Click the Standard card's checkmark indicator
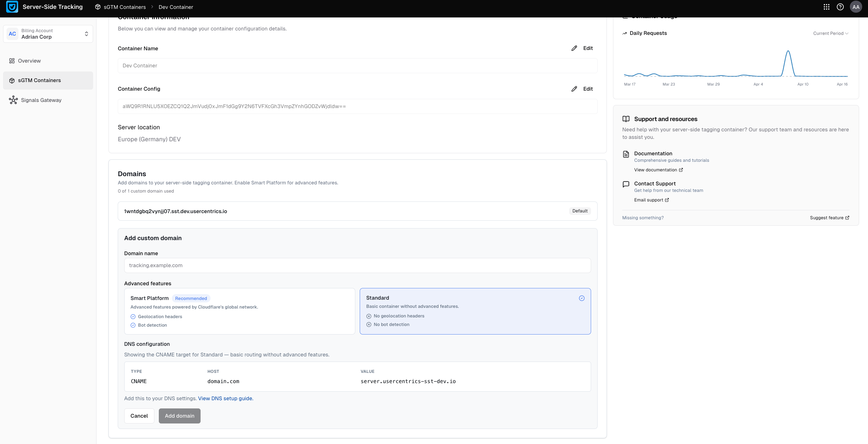Screen dimensions: 868x444 pos(582,298)
